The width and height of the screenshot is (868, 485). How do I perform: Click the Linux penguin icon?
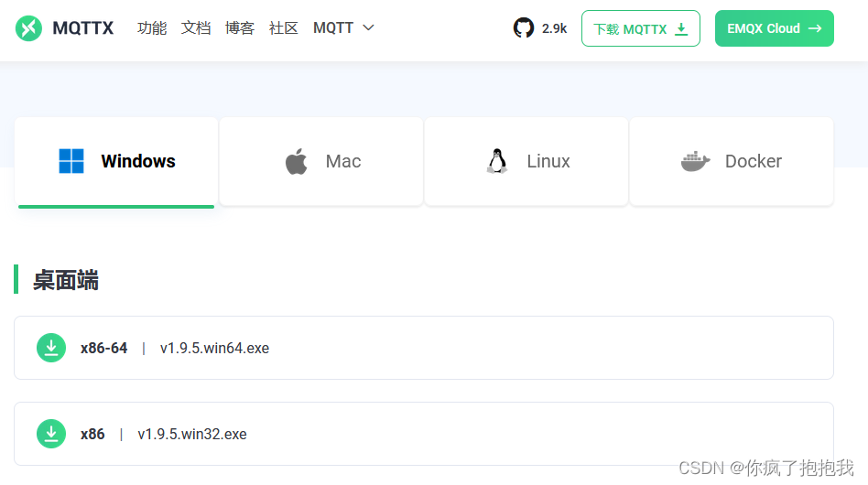(x=497, y=161)
